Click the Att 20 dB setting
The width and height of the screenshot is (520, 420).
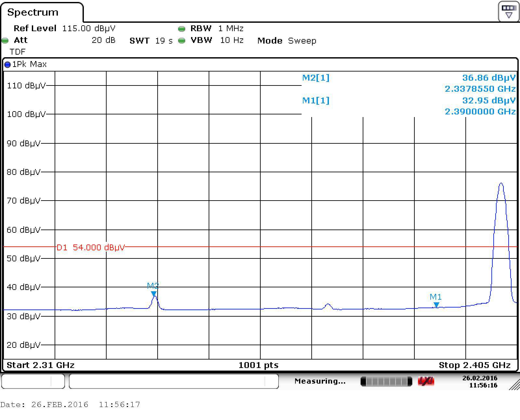click(64, 40)
